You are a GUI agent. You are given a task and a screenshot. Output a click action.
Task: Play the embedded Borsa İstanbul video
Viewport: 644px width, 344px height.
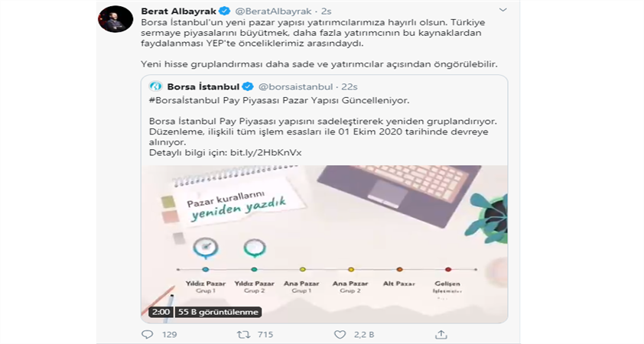click(324, 244)
